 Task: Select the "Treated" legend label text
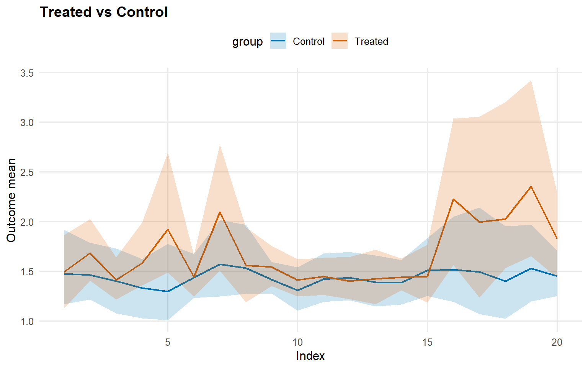pos(371,41)
